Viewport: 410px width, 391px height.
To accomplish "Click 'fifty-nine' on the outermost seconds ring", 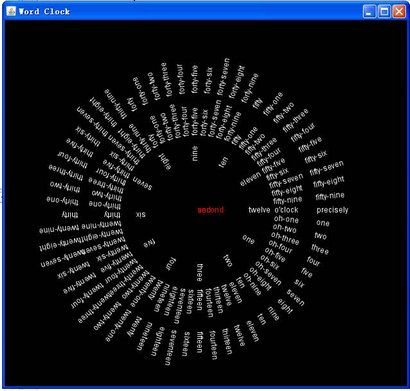I will point(330,196).
